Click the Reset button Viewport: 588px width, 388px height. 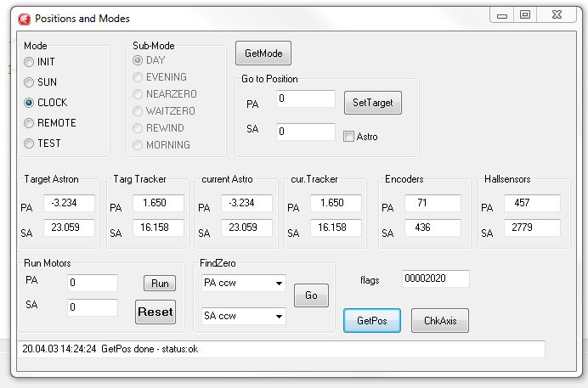click(155, 312)
